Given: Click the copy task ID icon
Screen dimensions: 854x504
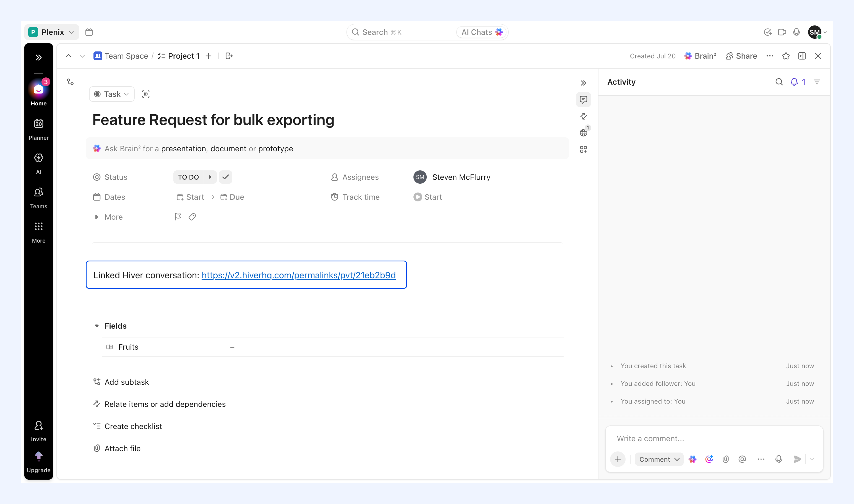Looking at the screenshot, I should (x=146, y=94).
